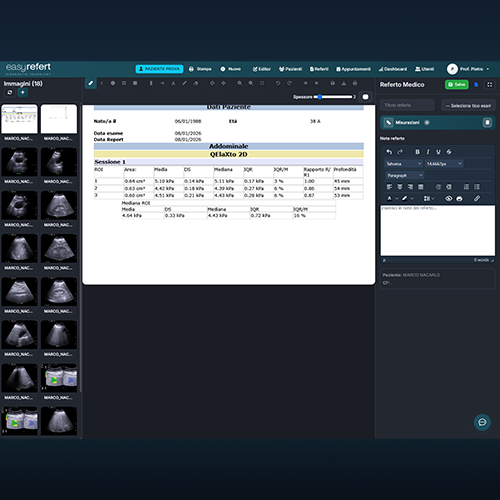Click the zoom out magnifier icon
Image resolution: width=500 pixels, height=500 pixels.
point(251,83)
